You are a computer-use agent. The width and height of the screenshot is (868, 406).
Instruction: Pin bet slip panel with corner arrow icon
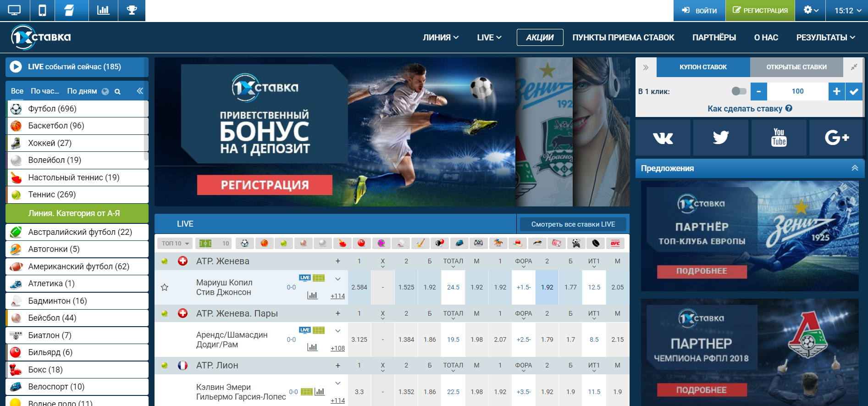pyautogui.click(x=854, y=67)
